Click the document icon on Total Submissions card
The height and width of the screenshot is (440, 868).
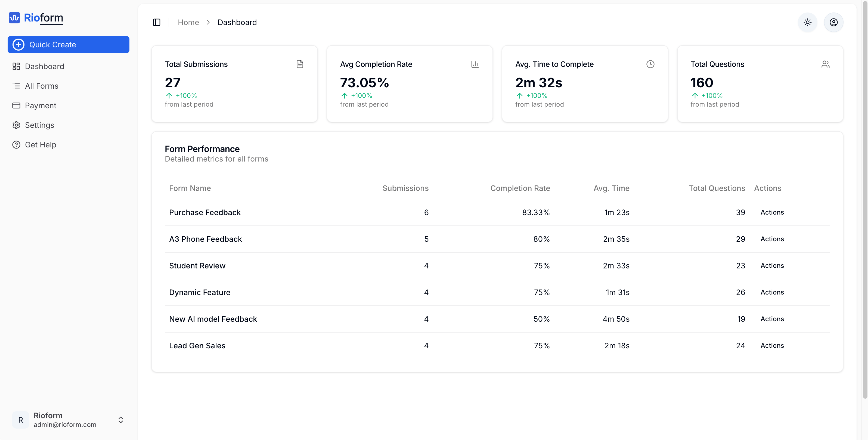tap(300, 64)
